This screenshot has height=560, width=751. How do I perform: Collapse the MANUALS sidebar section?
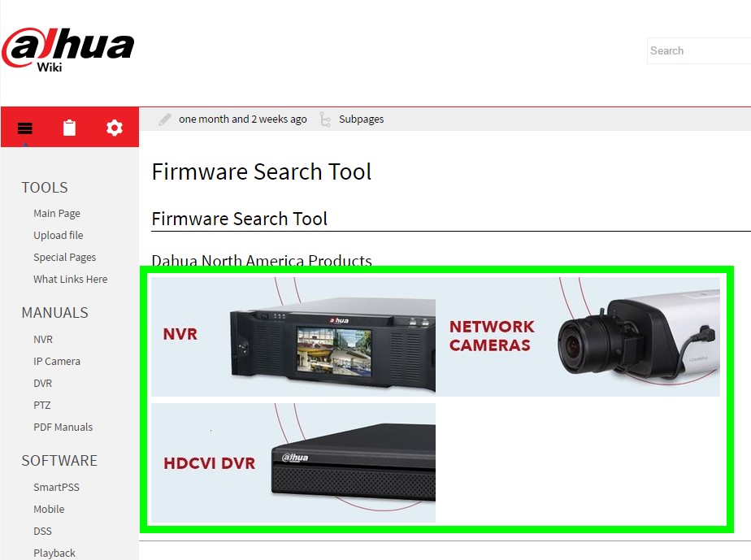[54, 313]
